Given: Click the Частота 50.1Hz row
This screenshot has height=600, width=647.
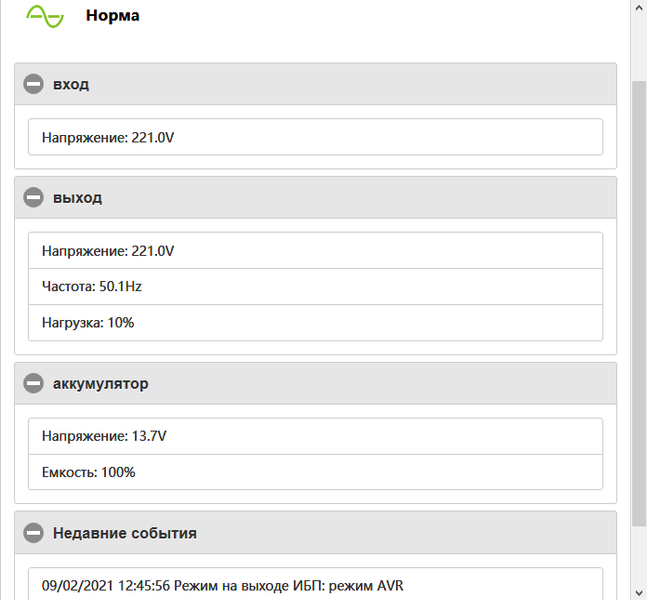Looking at the screenshot, I should (315, 287).
